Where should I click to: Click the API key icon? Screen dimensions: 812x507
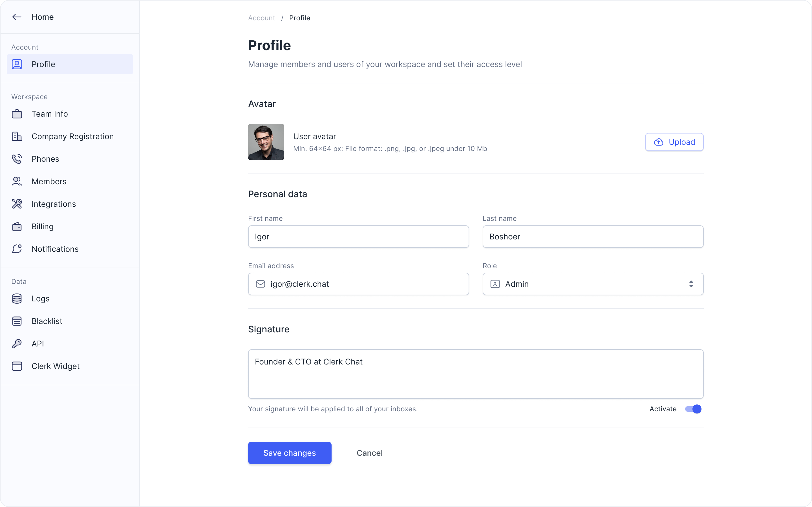17,344
